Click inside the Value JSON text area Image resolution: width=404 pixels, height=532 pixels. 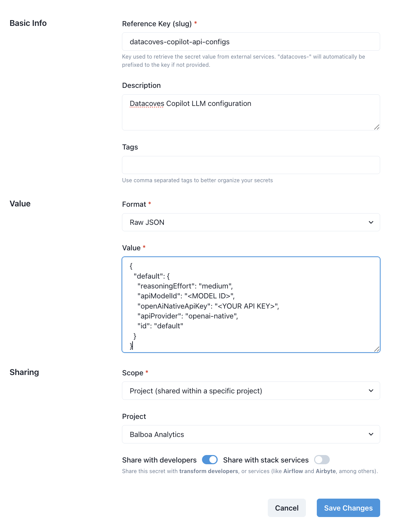coord(251,304)
